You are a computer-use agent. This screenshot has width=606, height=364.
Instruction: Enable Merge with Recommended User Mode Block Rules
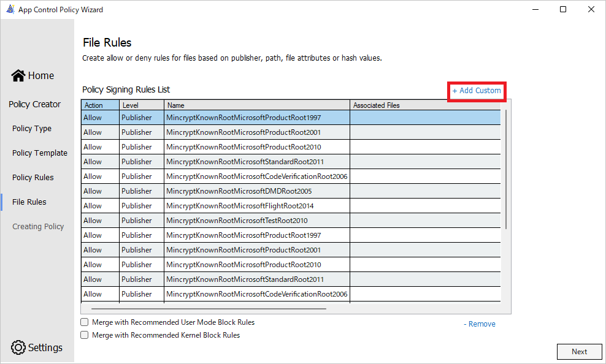pos(84,322)
